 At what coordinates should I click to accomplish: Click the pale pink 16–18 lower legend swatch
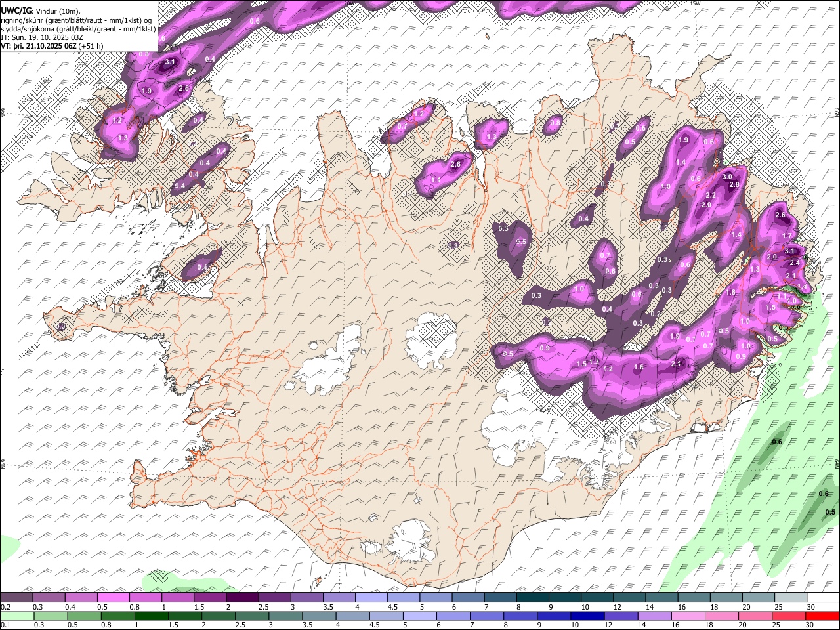click(x=688, y=616)
